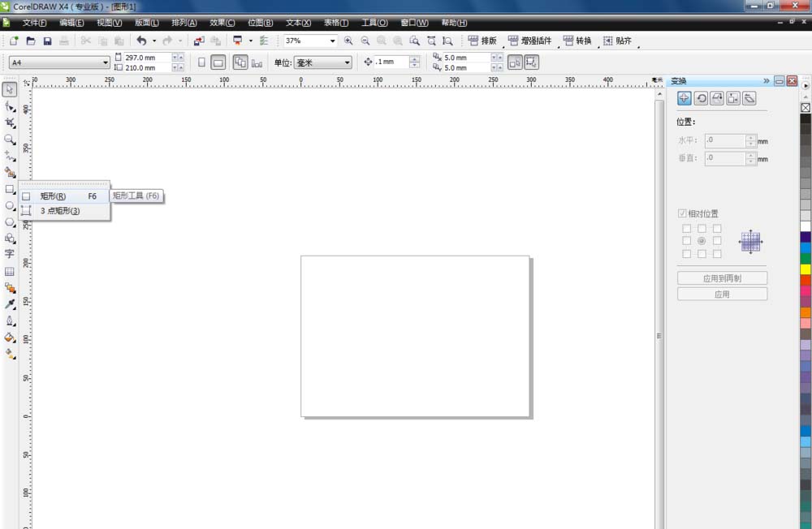Pick the white color swatch
Viewport: 812px width, 529px height.
click(806, 226)
